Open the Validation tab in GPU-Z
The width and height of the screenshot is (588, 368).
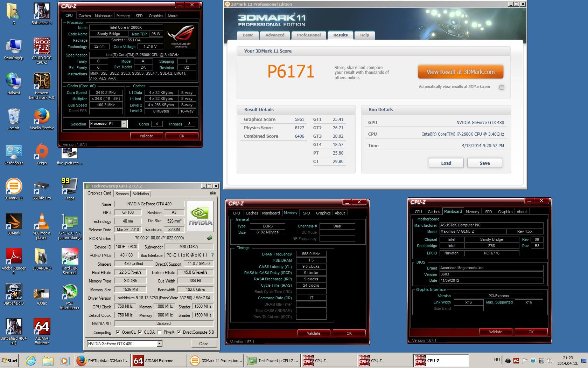(141, 194)
